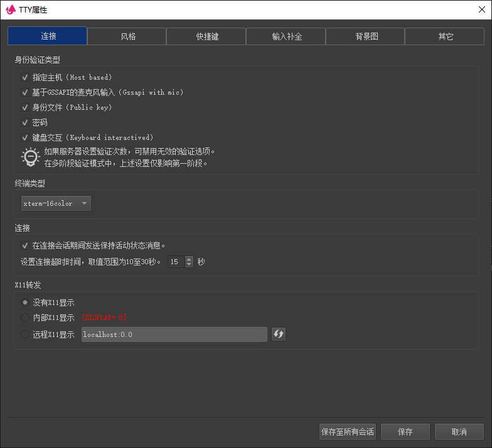Click the refresh icon beside remote X11 field
Image resolution: width=492 pixels, height=448 pixels.
pos(279,334)
